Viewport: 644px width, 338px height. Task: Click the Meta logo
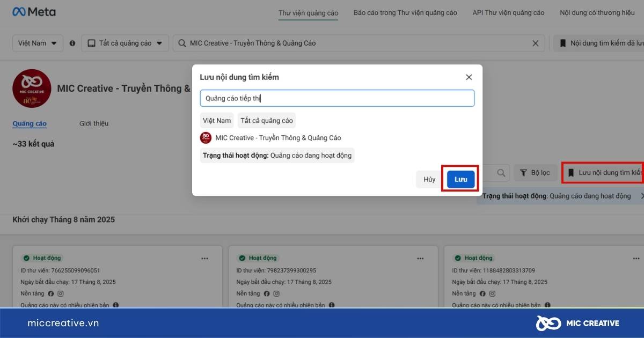coord(34,11)
